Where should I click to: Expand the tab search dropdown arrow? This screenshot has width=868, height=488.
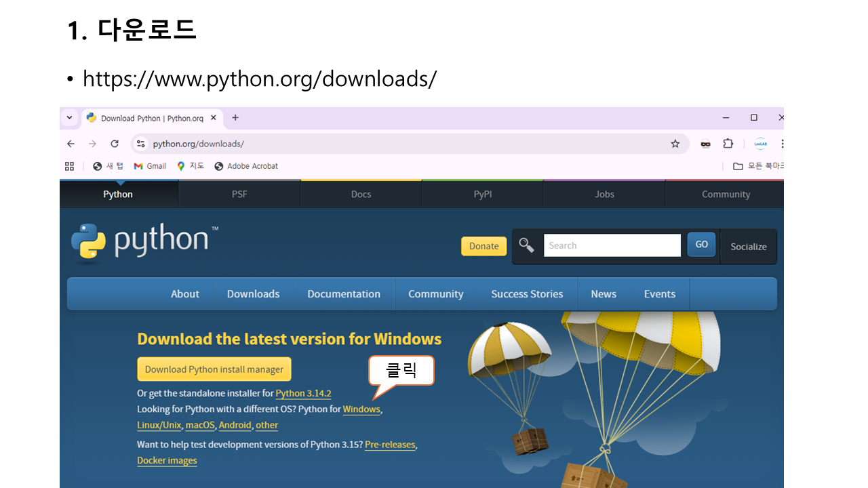click(69, 118)
